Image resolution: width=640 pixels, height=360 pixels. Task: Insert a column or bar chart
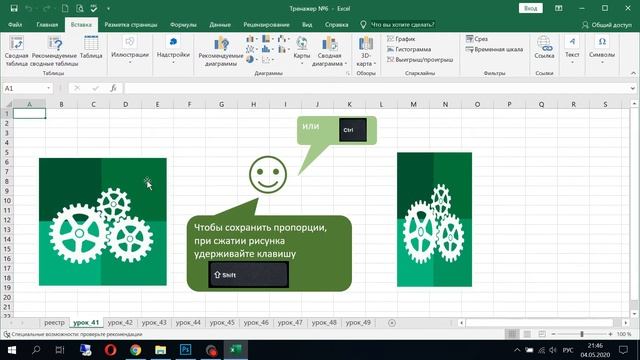tap(251, 39)
